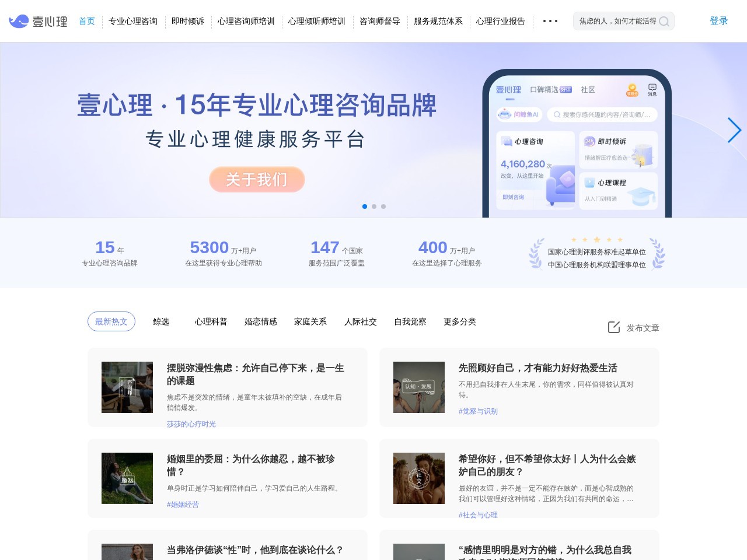Image resolution: width=747 pixels, height=560 pixels.
Task: Click 中国心理服务机构联盟理事单位 text
Action: point(597,265)
